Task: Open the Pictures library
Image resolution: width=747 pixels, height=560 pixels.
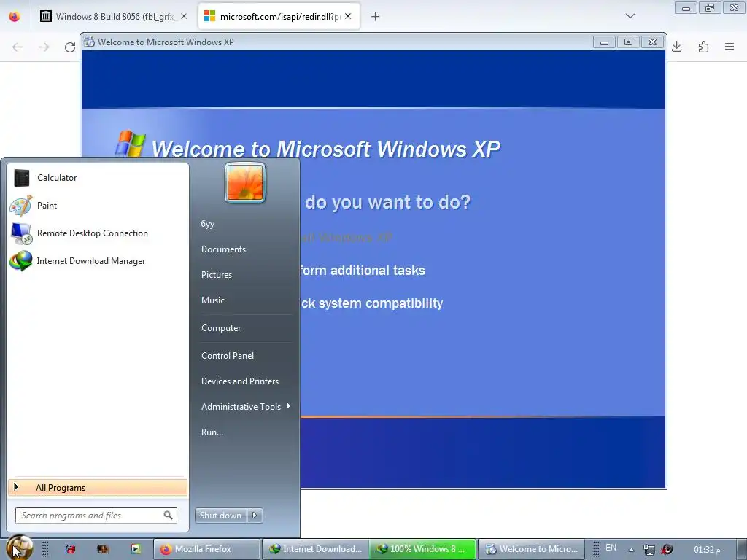Action: pyautogui.click(x=216, y=275)
